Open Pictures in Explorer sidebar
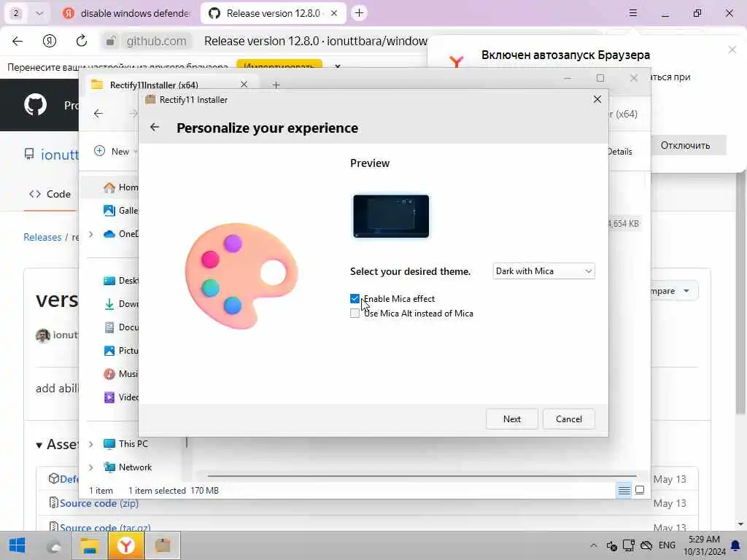Viewport: 747px width, 560px height. (121, 351)
